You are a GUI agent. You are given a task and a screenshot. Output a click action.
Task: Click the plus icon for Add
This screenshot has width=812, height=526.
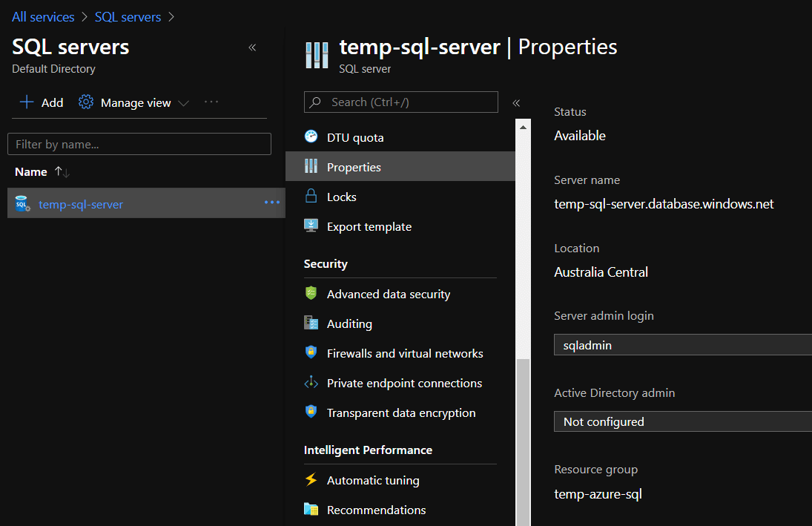point(27,102)
